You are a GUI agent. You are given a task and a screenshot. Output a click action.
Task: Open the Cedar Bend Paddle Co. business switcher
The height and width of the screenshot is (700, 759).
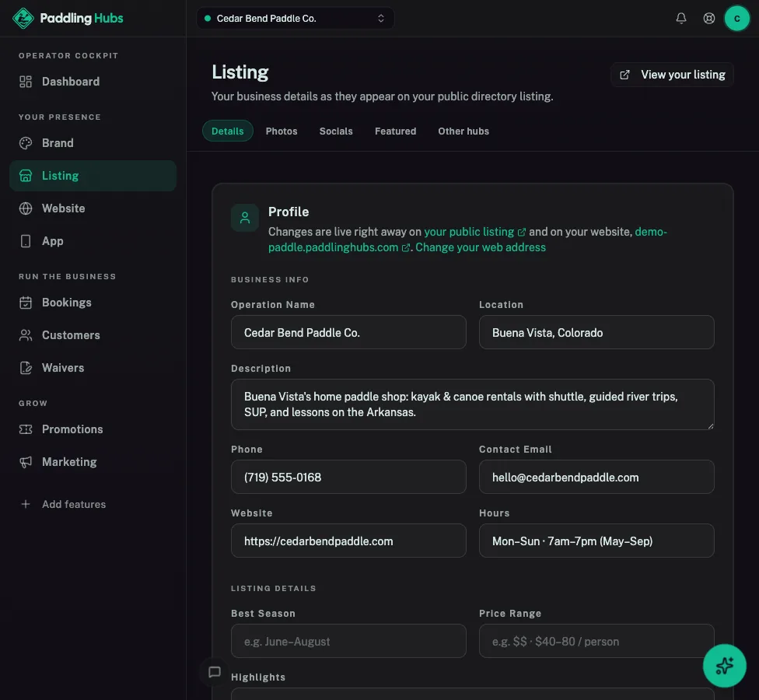click(x=296, y=19)
